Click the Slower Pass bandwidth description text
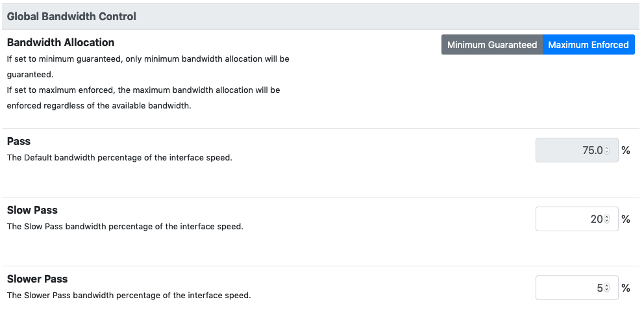 tap(129, 295)
